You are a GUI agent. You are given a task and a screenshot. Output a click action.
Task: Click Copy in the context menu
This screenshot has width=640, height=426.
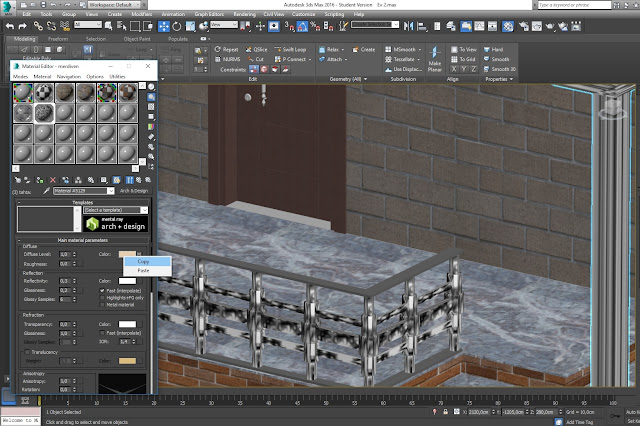144,262
